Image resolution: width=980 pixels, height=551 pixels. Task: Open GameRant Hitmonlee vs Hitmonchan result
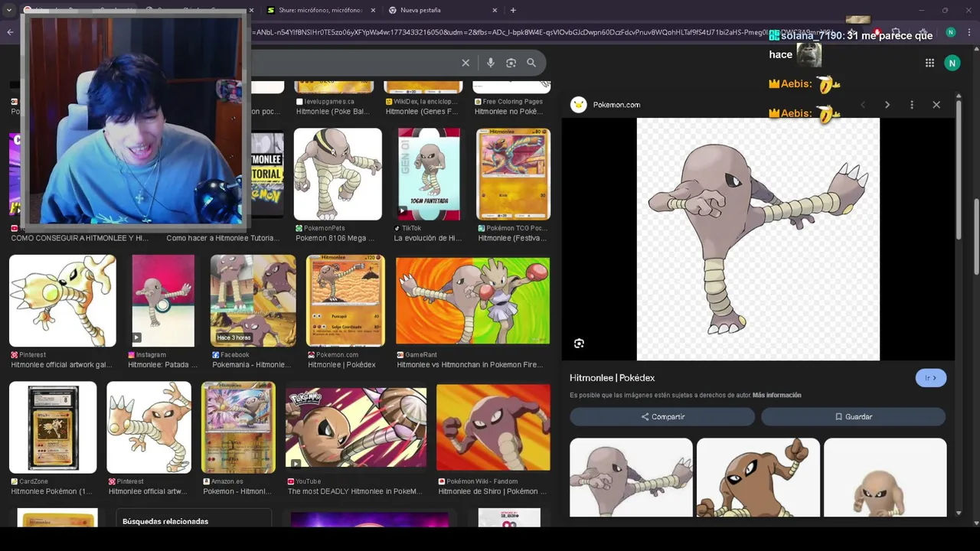[472, 301]
